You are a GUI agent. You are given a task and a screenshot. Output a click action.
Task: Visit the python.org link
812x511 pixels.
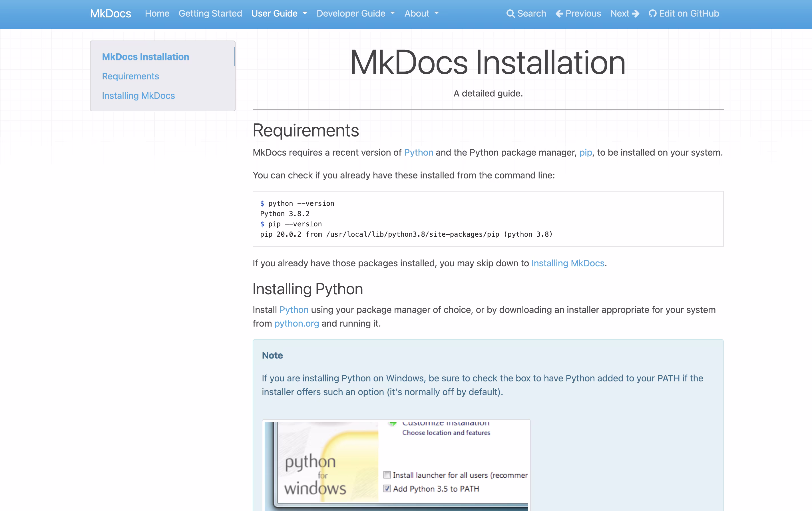[296, 323]
